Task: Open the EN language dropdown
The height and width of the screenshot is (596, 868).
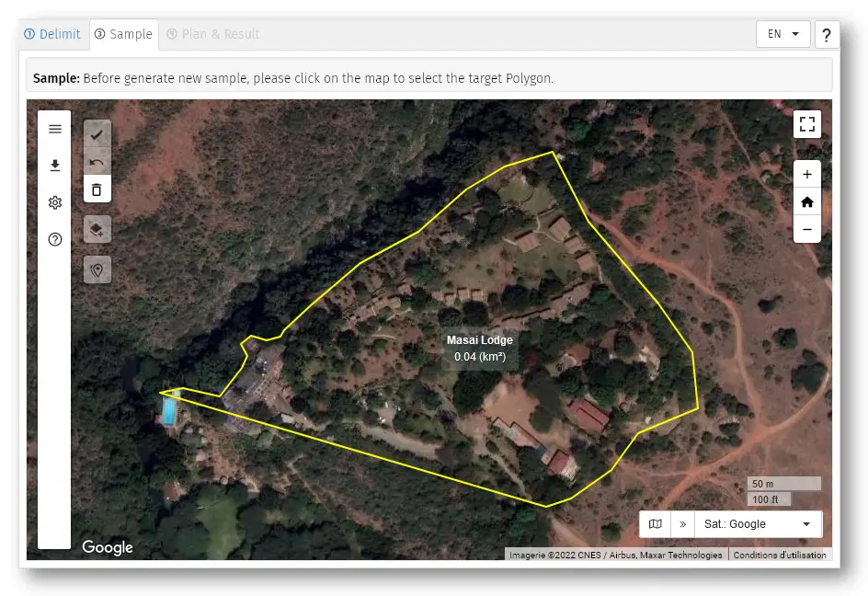Action: pos(782,34)
